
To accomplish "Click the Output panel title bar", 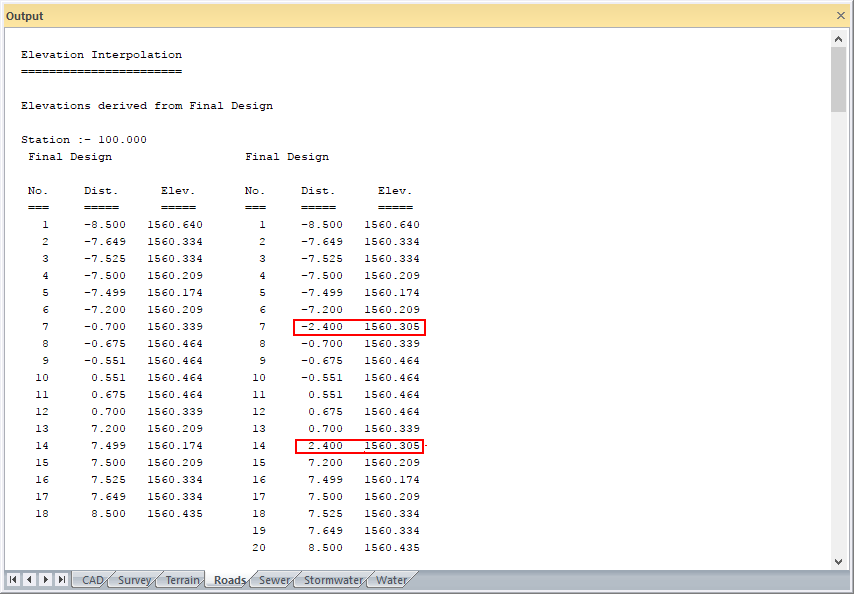I will point(400,16).
